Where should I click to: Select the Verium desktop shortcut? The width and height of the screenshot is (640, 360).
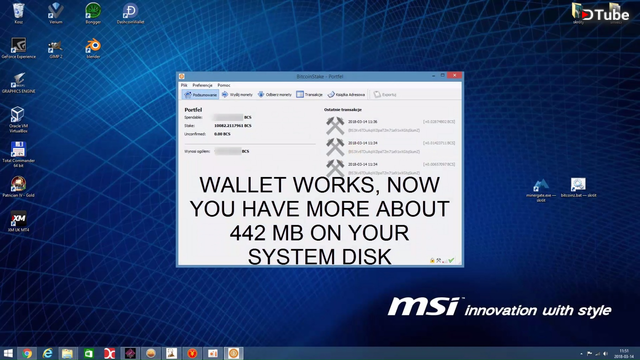point(56,13)
